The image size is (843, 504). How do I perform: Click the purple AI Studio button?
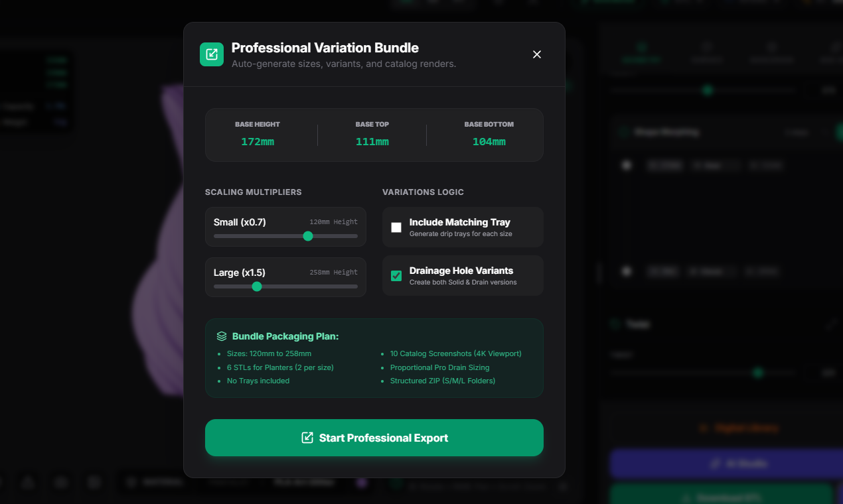726,464
